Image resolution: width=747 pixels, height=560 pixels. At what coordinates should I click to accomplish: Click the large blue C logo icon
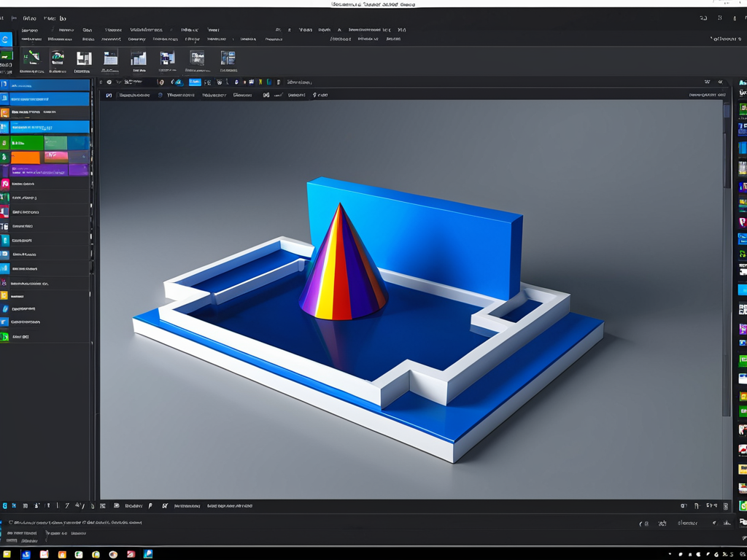(x=7, y=39)
